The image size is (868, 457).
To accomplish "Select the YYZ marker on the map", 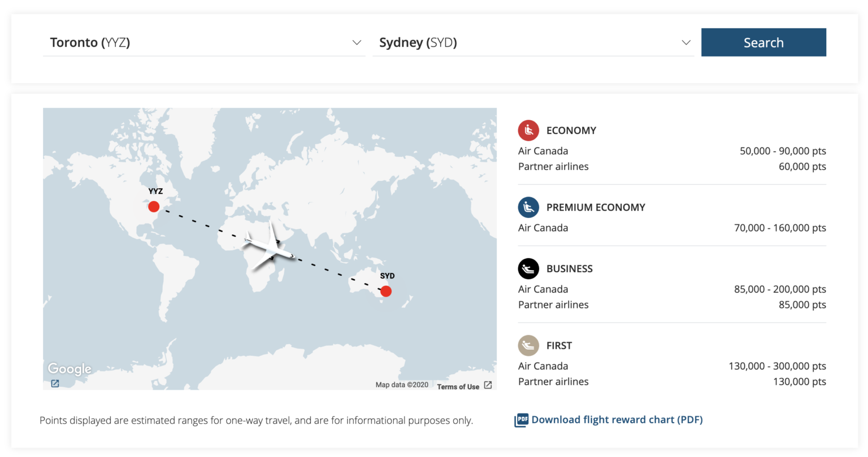I will 153,207.
